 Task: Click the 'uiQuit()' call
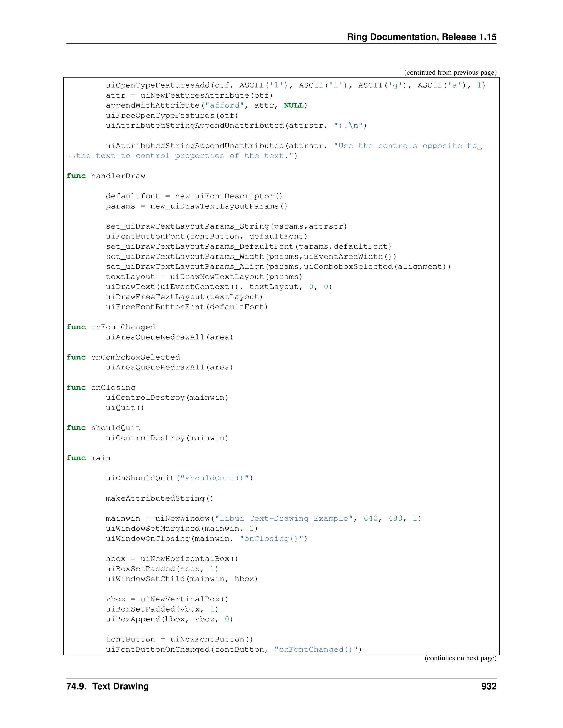(125, 408)
